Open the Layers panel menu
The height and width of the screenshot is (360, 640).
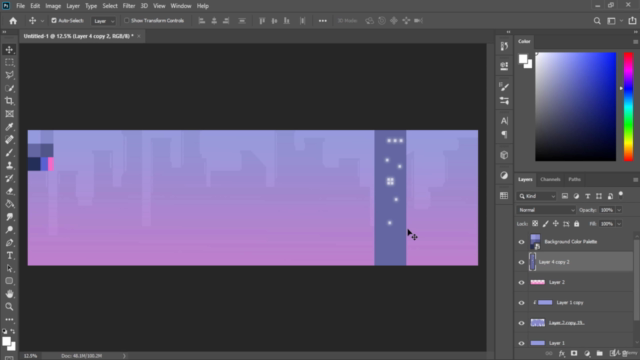click(x=635, y=180)
